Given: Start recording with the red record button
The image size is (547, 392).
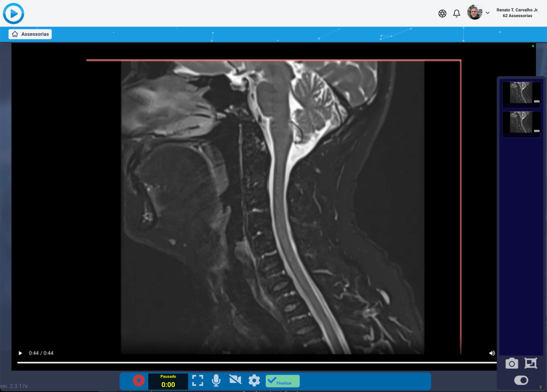Looking at the screenshot, I should pos(138,380).
